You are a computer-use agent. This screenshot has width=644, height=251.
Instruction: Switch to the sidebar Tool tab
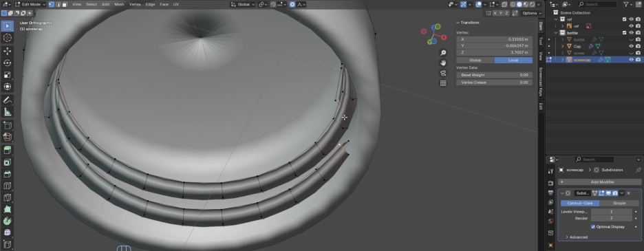point(541,41)
